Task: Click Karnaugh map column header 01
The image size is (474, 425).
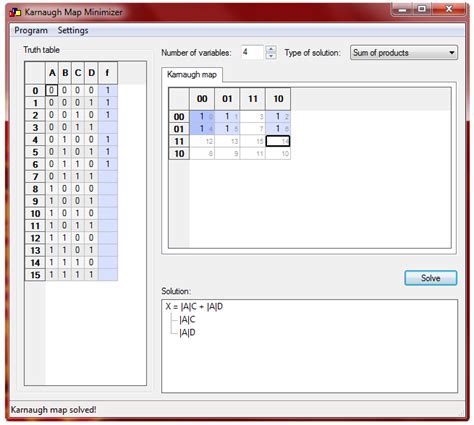Action: point(227,99)
